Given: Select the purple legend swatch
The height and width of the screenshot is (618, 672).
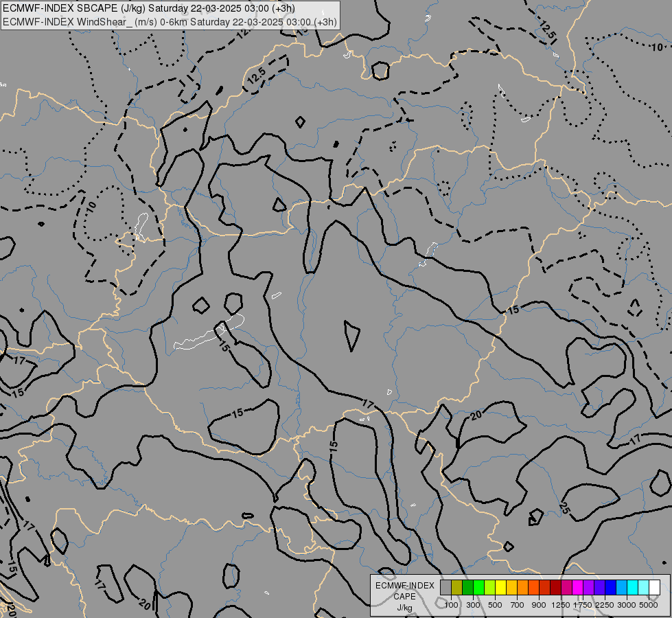Looking at the screenshot, I should coord(588,588).
